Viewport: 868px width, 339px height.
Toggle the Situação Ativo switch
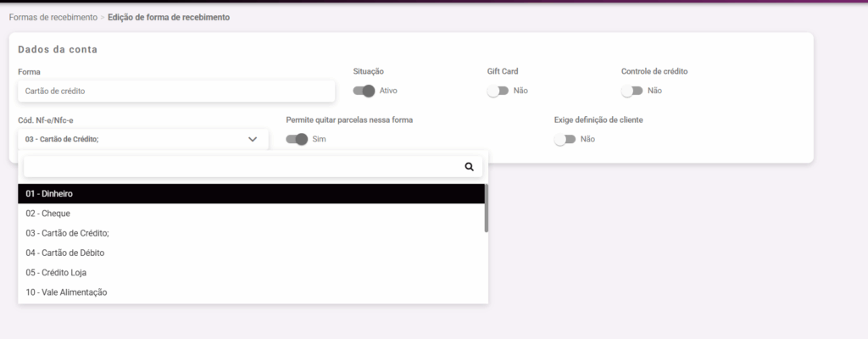coord(364,91)
